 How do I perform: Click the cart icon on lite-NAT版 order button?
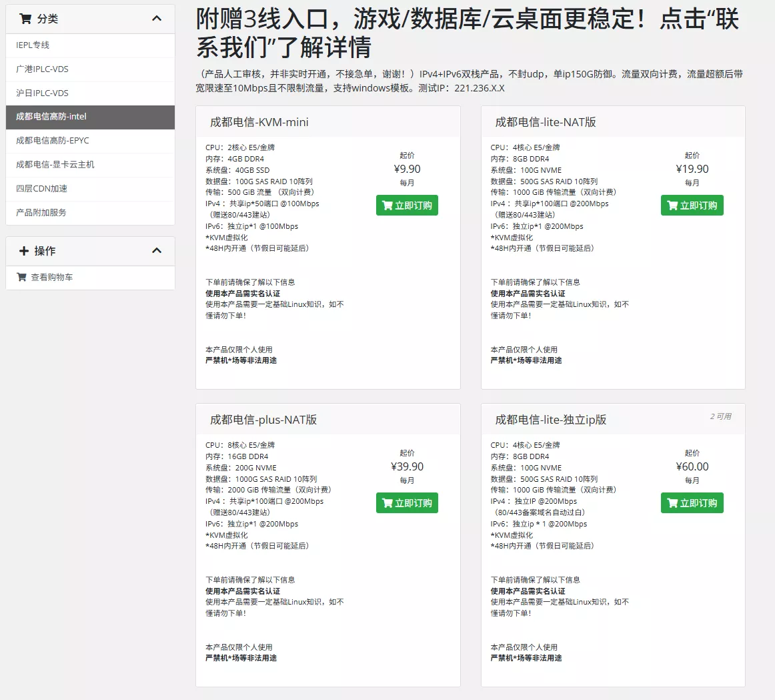671,205
